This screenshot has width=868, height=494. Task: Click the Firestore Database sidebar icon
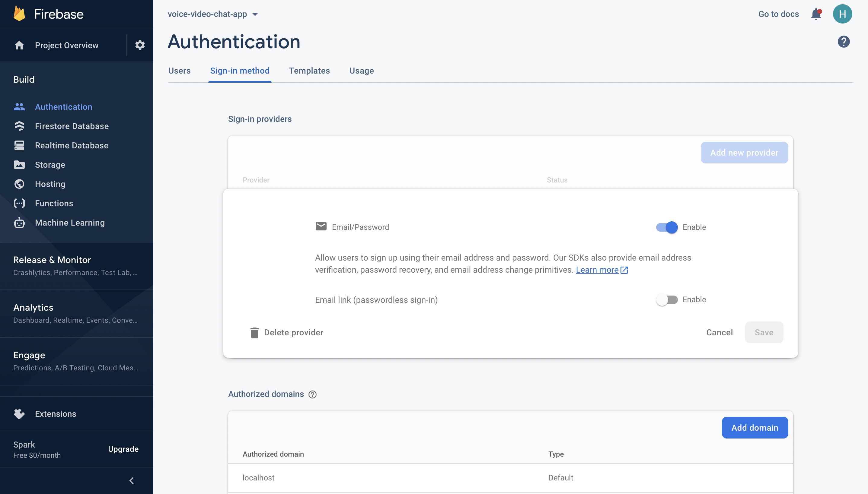click(x=19, y=126)
